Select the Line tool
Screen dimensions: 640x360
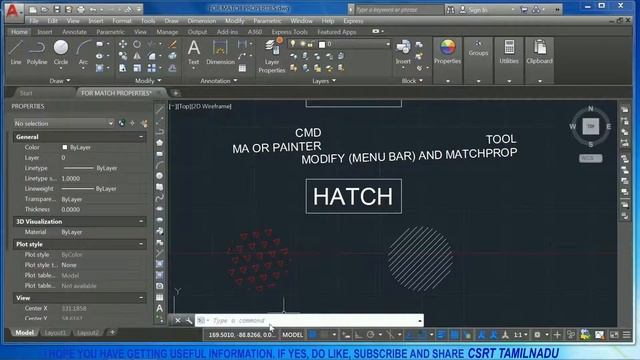click(16, 53)
